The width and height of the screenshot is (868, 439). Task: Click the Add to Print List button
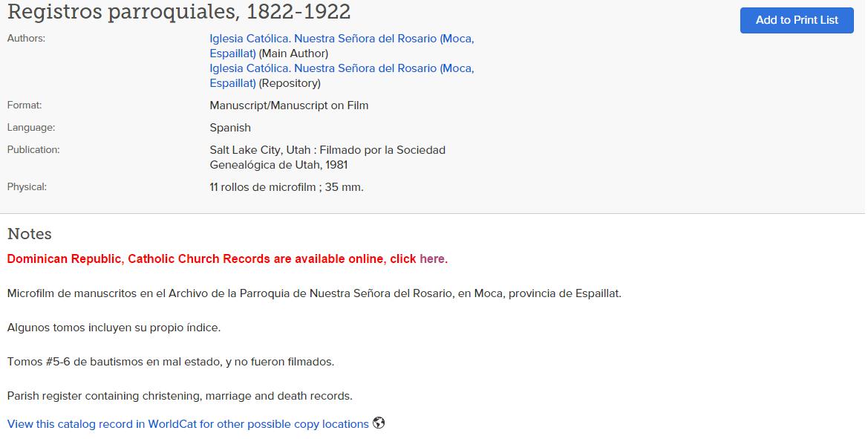797,20
